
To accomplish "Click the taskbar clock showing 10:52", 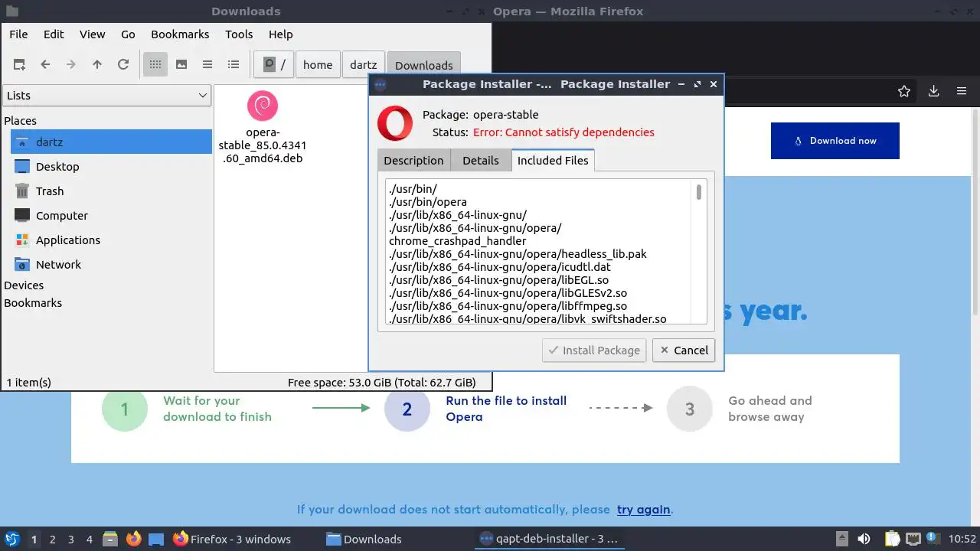I will [962, 540].
